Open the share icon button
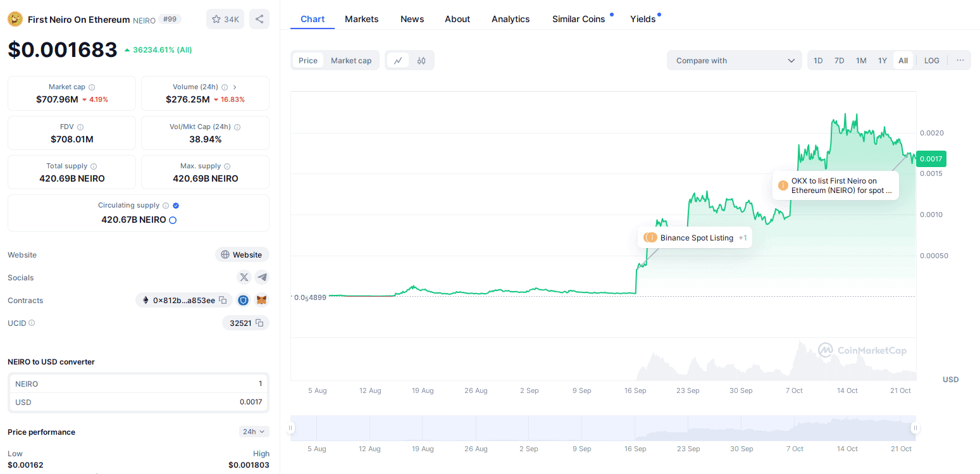Image resolution: width=980 pixels, height=474 pixels. [259, 19]
